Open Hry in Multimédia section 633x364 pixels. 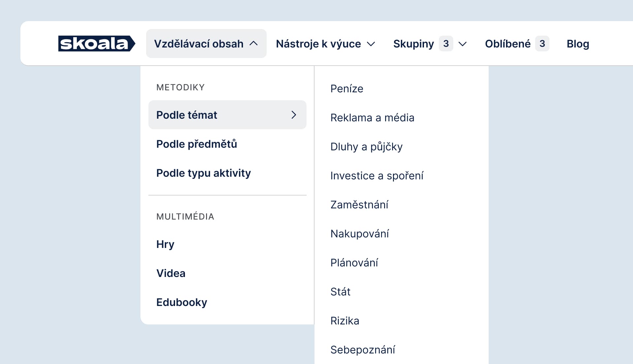[165, 244]
